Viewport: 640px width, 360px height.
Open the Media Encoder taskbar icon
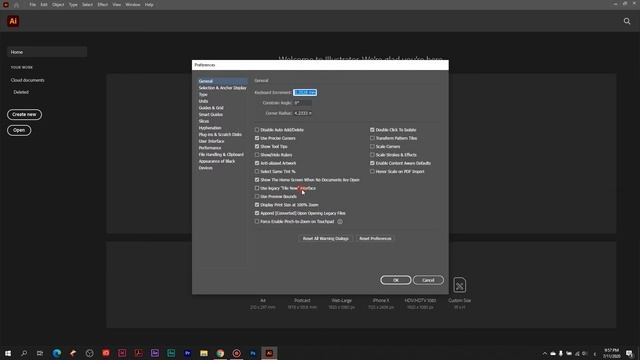(x=155, y=353)
